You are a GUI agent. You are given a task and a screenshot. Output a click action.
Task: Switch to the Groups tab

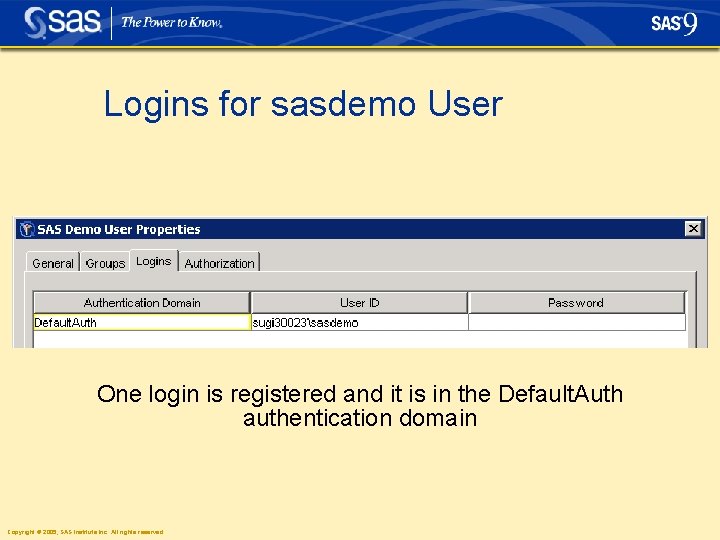tap(105, 263)
